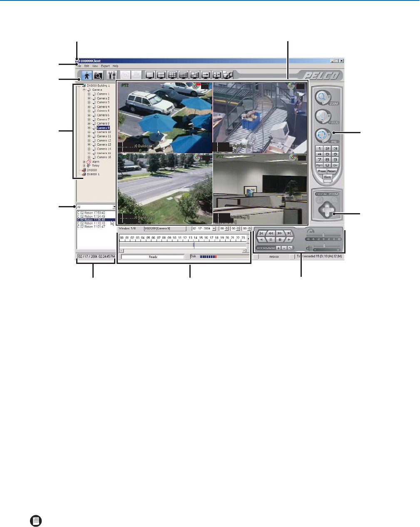Skip to the beginning of playback

pyautogui.click(x=261, y=234)
